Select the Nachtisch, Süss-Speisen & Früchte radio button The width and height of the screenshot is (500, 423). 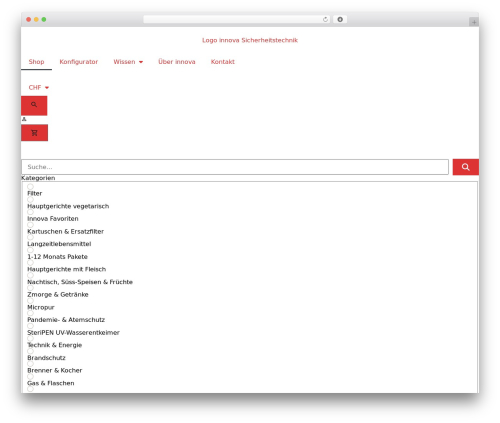pyautogui.click(x=30, y=275)
